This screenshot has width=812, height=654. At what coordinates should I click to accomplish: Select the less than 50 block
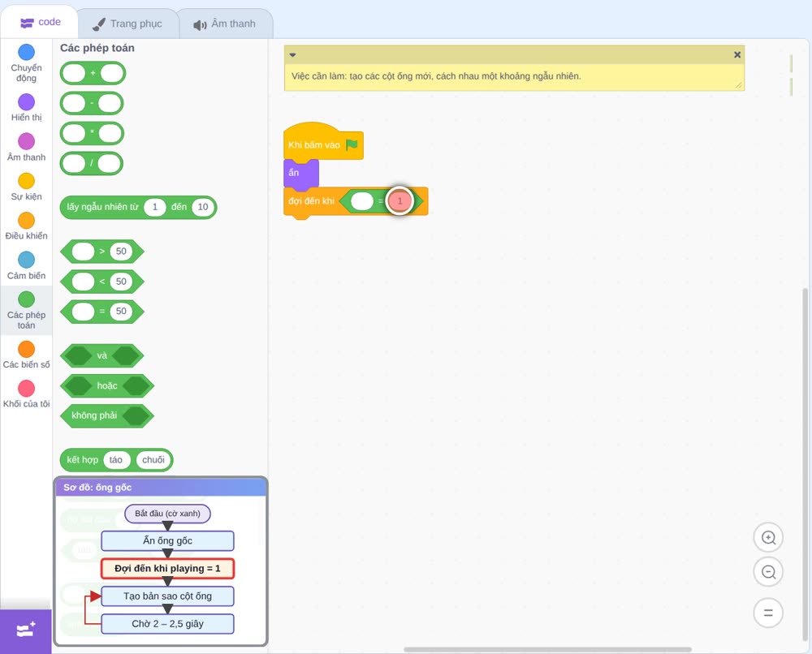[102, 282]
